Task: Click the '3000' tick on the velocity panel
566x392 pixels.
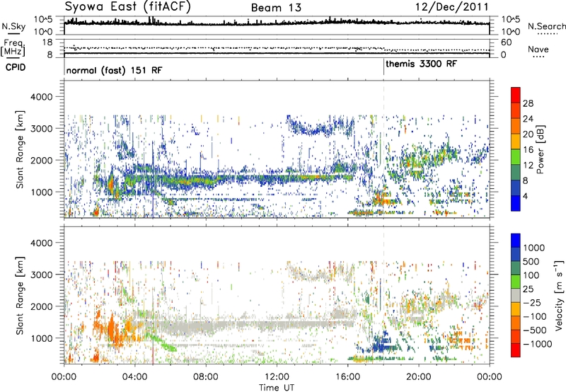Action: [42, 275]
